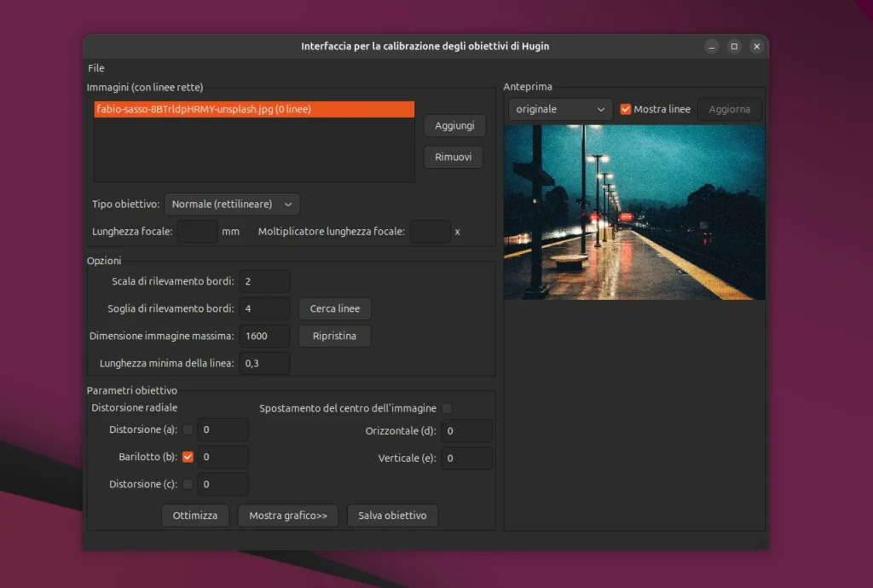Screen dimensions: 873x588
Task: Select the fabio-sasso image in the list
Action: [252, 109]
